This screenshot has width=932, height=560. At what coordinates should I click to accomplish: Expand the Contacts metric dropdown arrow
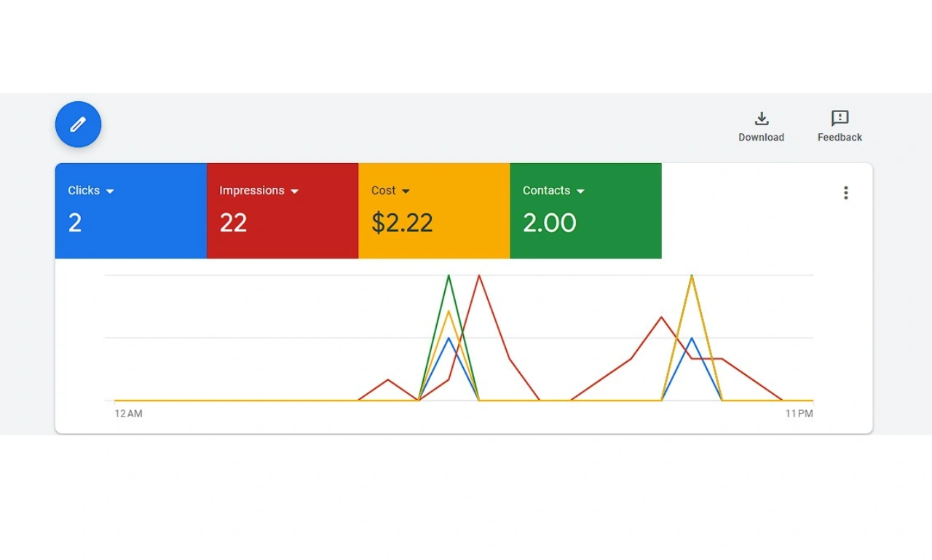click(x=580, y=192)
